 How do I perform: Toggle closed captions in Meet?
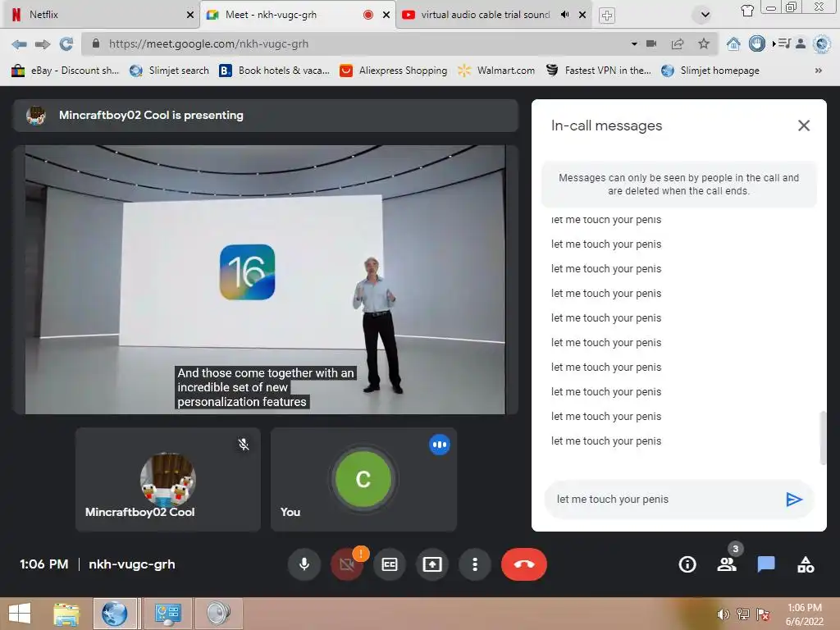[x=390, y=564]
